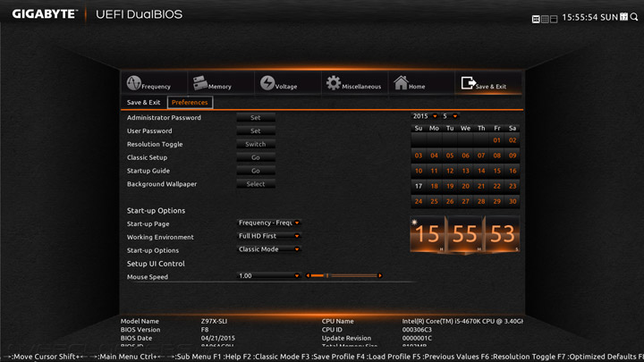Click the magnifier search icon top right
Screen dimensions: 644x362
[x=634, y=17]
